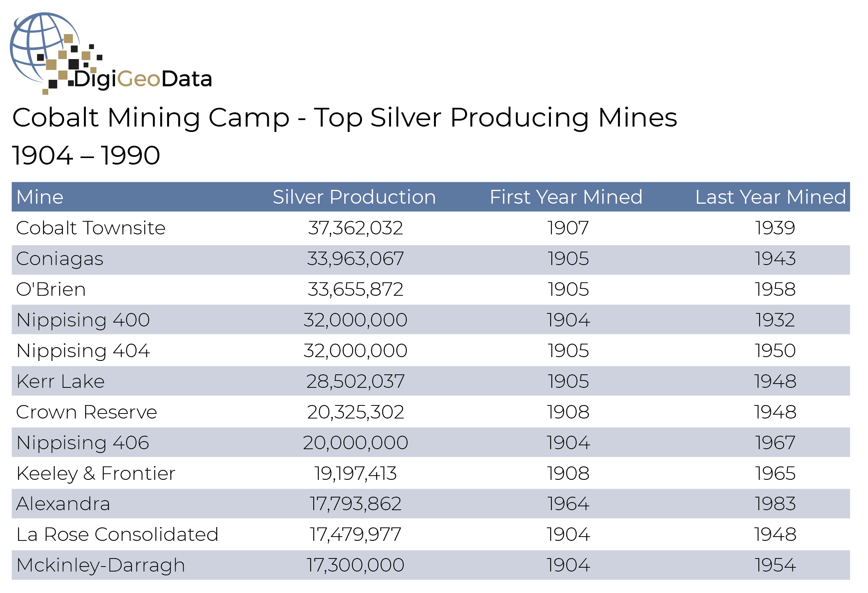Click Coniagas silver production value 33,963,067

click(x=355, y=259)
